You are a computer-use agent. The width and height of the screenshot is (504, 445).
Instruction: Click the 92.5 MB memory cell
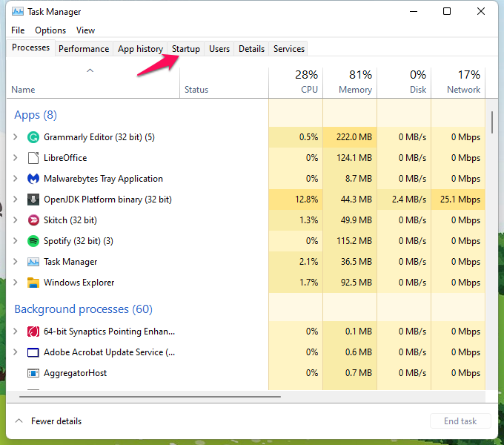coord(350,283)
